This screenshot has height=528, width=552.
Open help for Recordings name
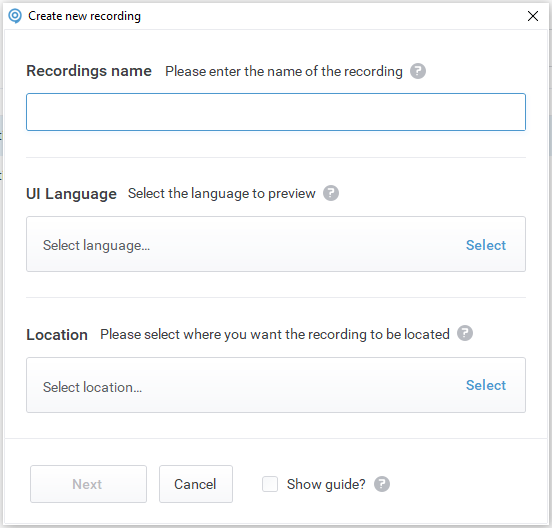(418, 71)
